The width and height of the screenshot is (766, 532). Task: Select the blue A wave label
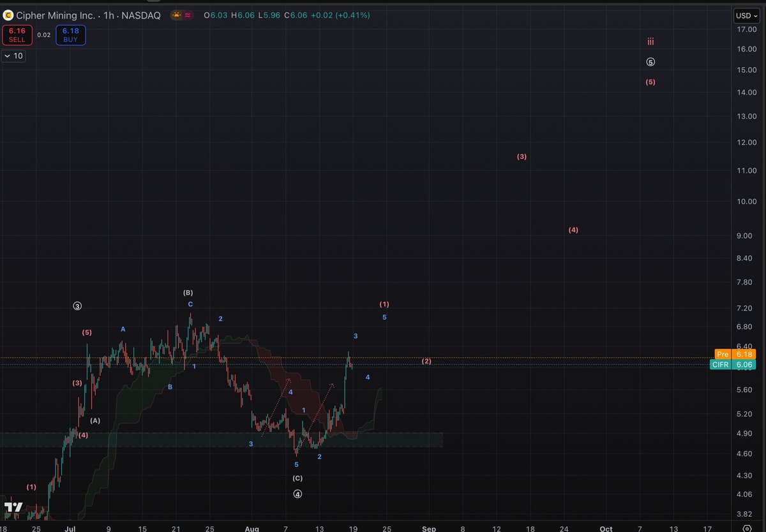click(123, 329)
